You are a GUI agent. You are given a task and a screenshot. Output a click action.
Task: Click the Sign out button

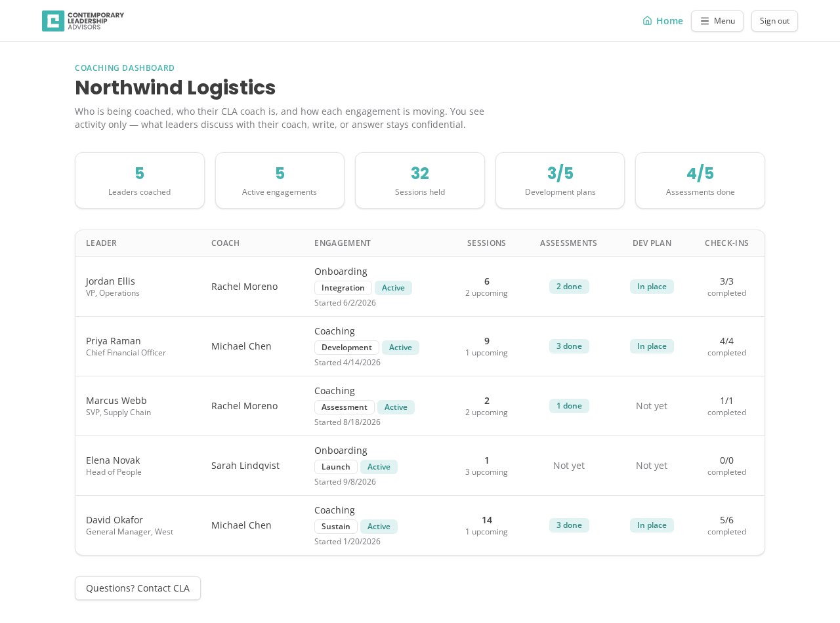click(774, 21)
